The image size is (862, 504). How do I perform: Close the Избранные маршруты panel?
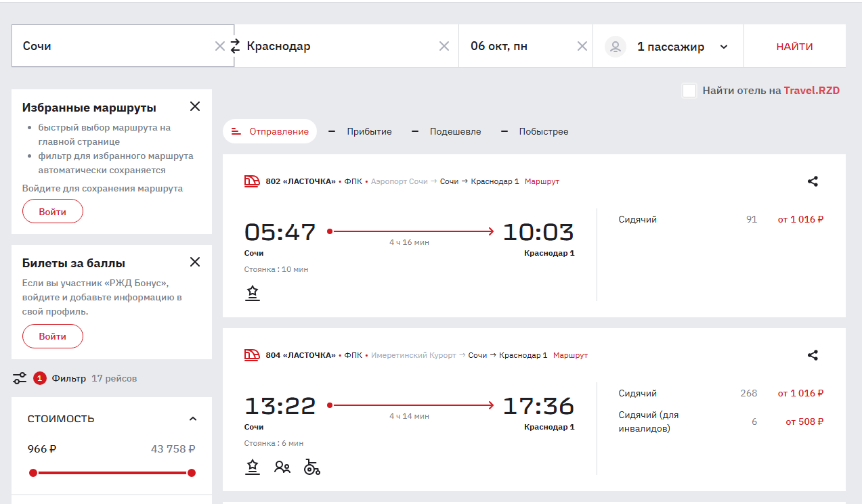(x=195, y=106)
